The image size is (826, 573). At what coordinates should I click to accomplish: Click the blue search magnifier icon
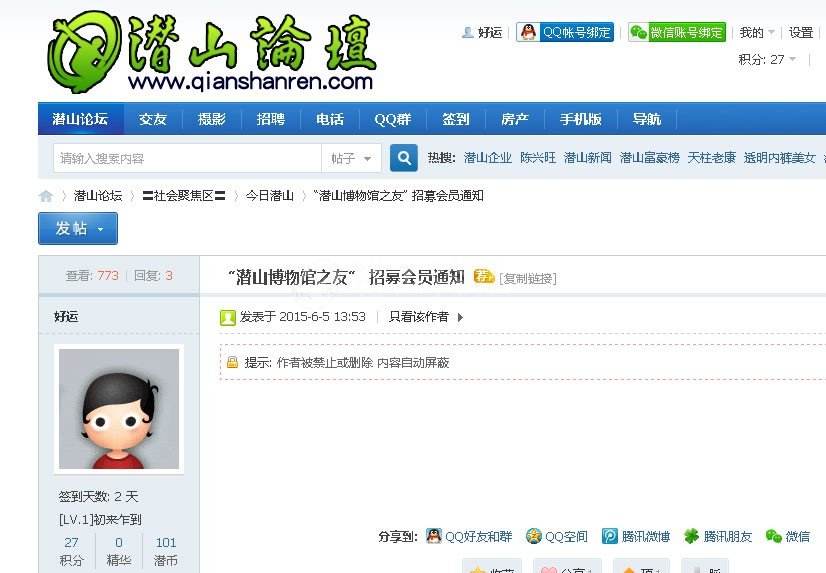click(404, 158)
